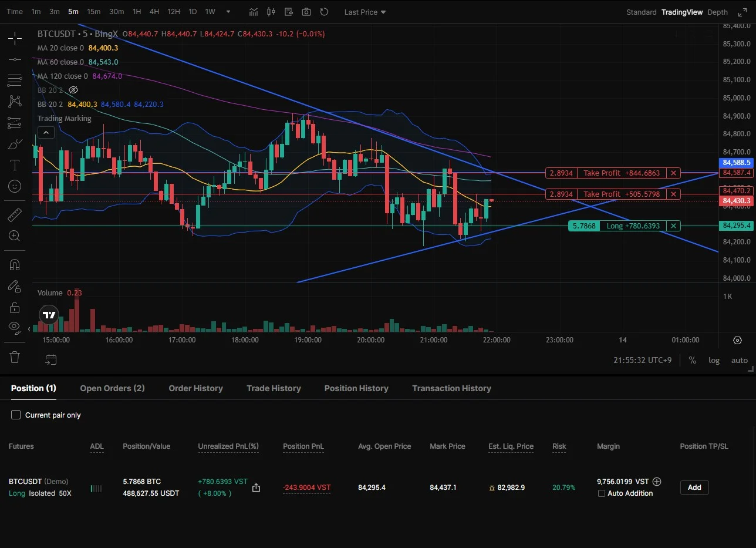This screenshot has height=548, width=756.
Task: Show the Transaction History tab
Action: click(451, 388)
